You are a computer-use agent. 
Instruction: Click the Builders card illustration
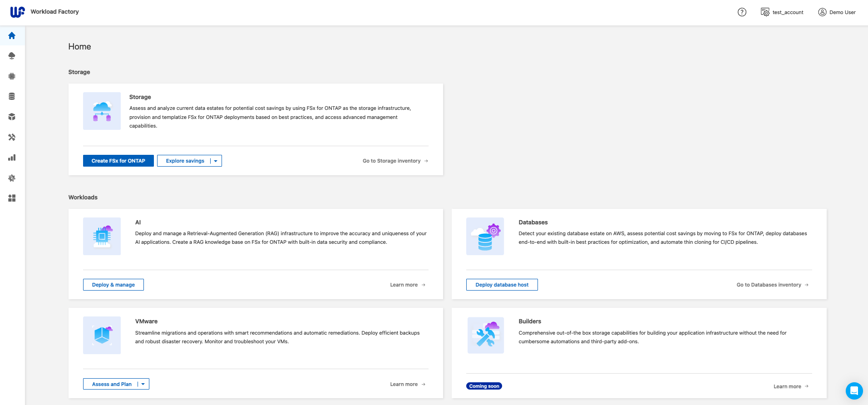click(x=485, y=335)
